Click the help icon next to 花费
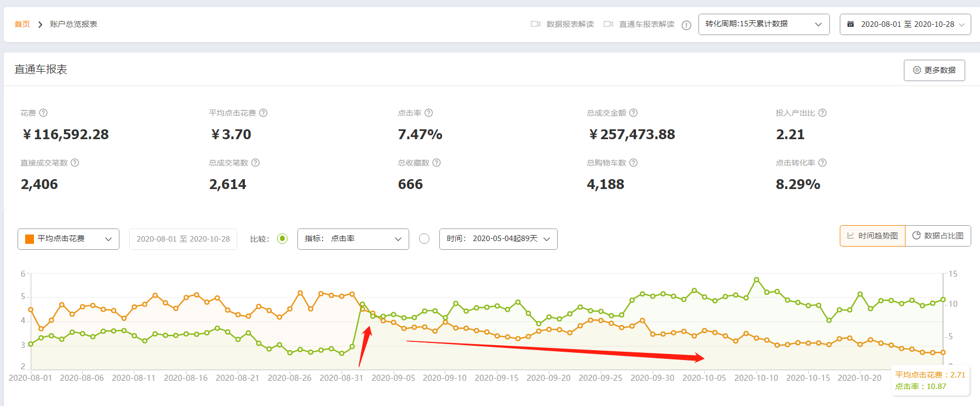Image resolution: width=980 pixels, height=406 pixels. pos(43,113)
